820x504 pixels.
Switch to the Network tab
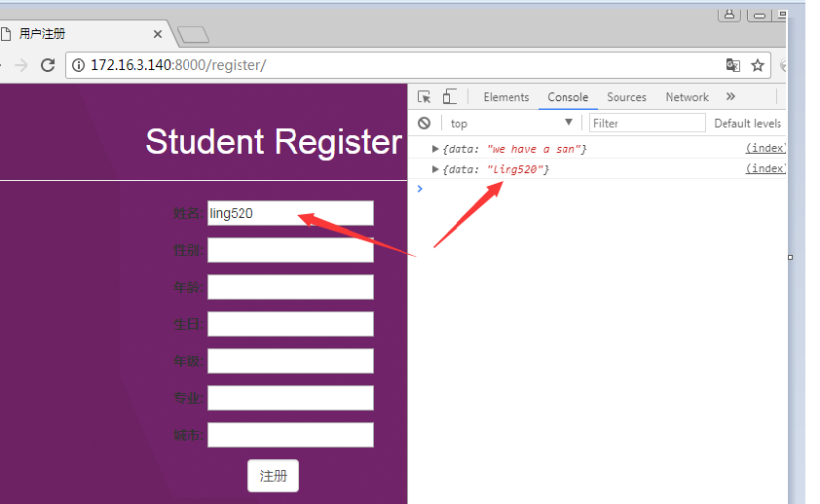[x=688, y=97]
